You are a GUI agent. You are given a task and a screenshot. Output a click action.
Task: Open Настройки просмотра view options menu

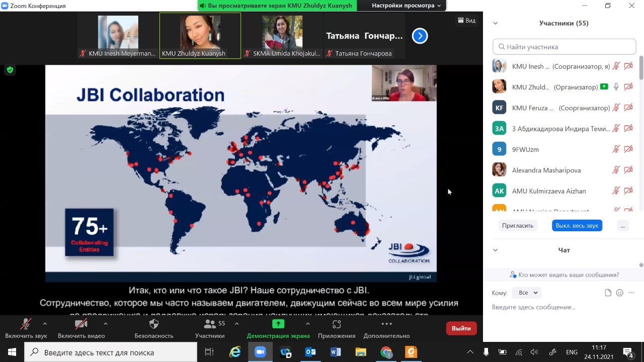(x=406, y=6)
